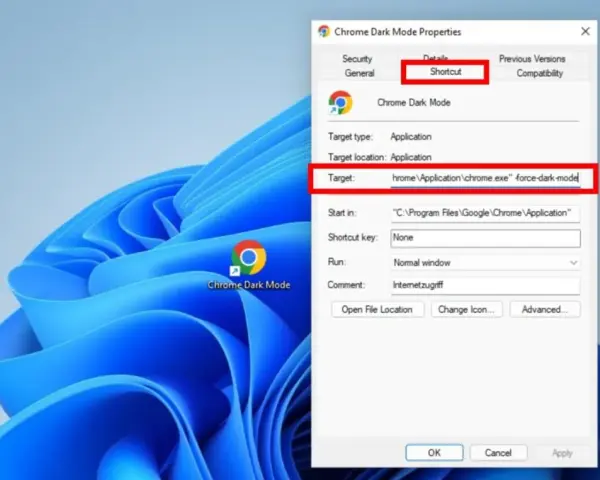Click the 'Chrome Dark Mode Properties' title text
Screen dimensions: 600x480
pyautogui.click(x=398, y=32)
